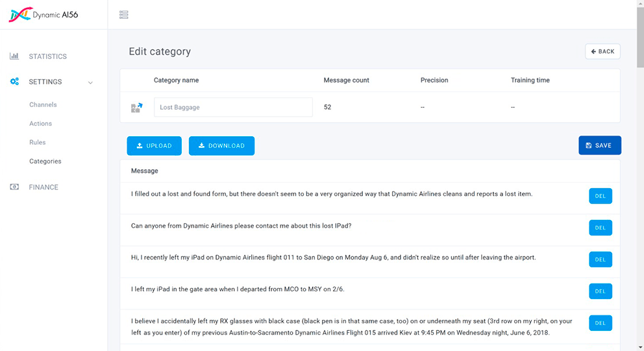Viewport: 644px width, 351px height.
Task: Click the category puzzle icon
Action: [x=136, y=108]
